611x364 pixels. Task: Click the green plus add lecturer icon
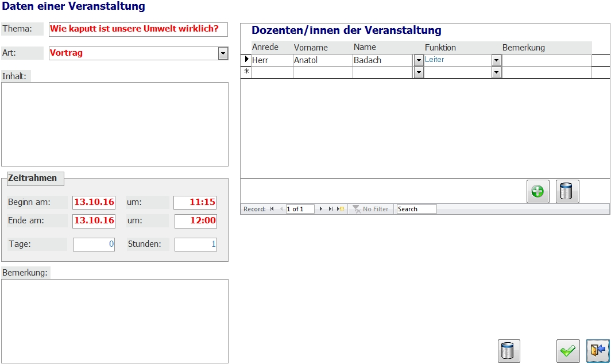[x=537, y=192]
